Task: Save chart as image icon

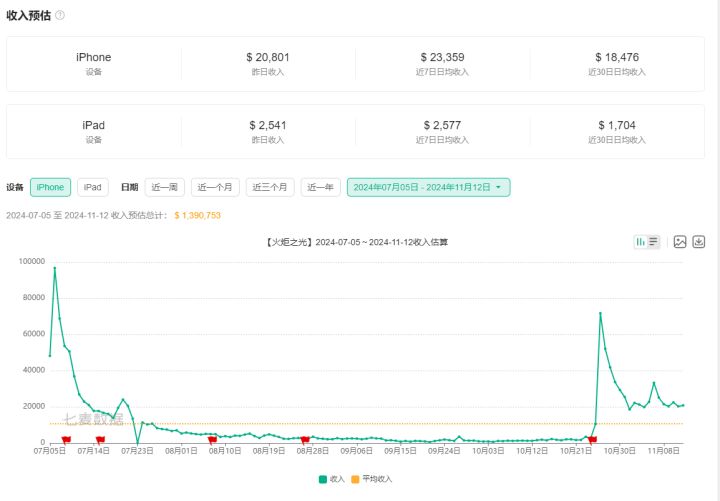Action: (680, 242)
